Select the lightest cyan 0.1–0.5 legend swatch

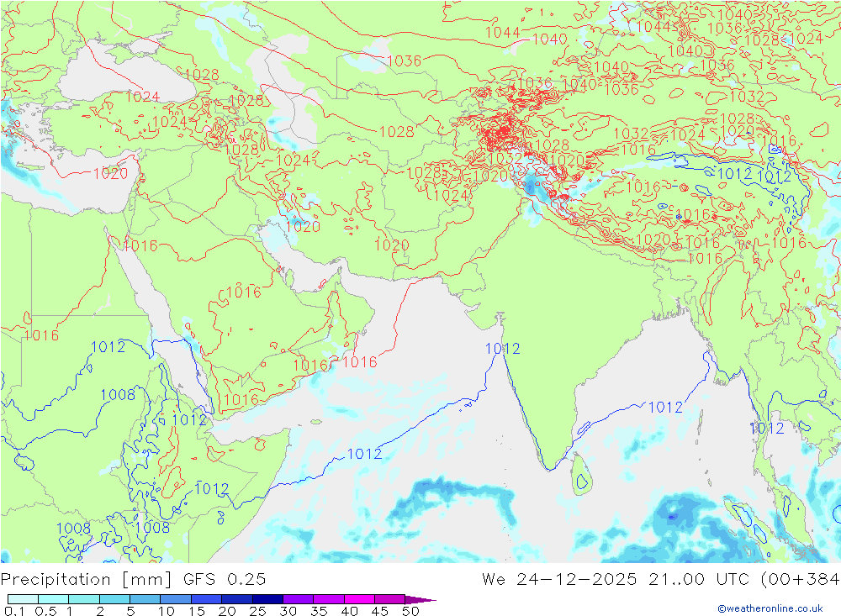(23, 599)
